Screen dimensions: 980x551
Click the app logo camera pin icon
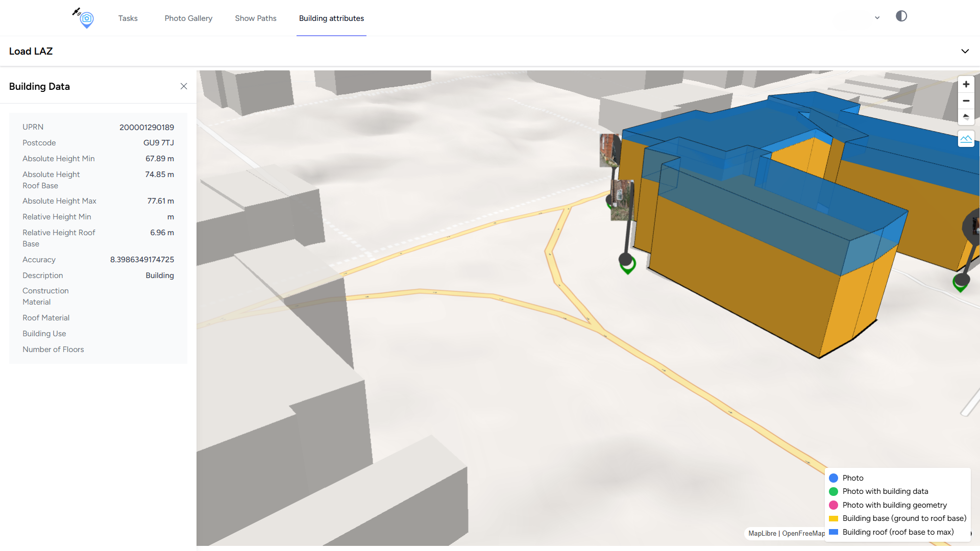pos(86,19)
